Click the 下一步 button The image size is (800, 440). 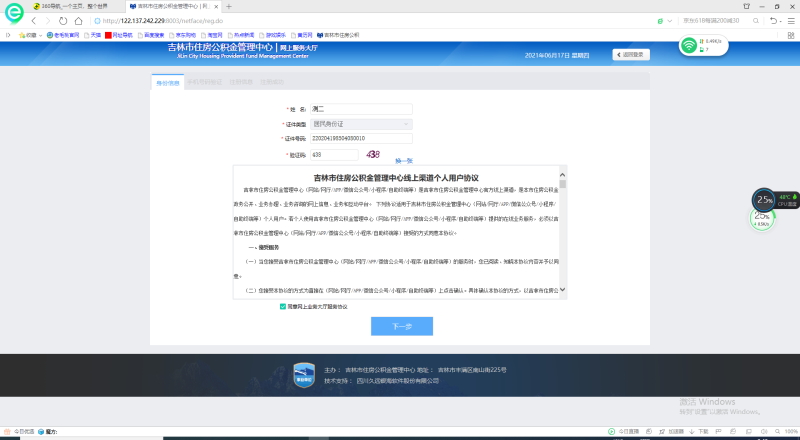(401, 326)
